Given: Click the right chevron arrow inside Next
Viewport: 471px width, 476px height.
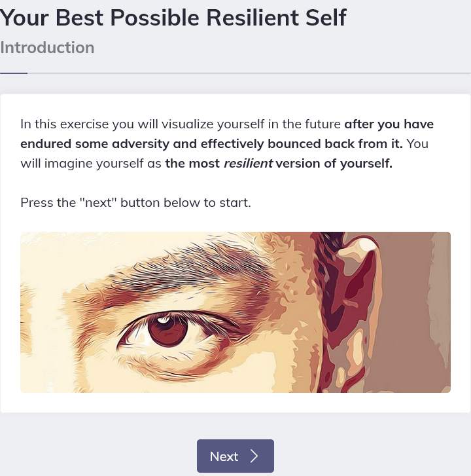Looking at the screenshot, I should [x=254, y=456].
